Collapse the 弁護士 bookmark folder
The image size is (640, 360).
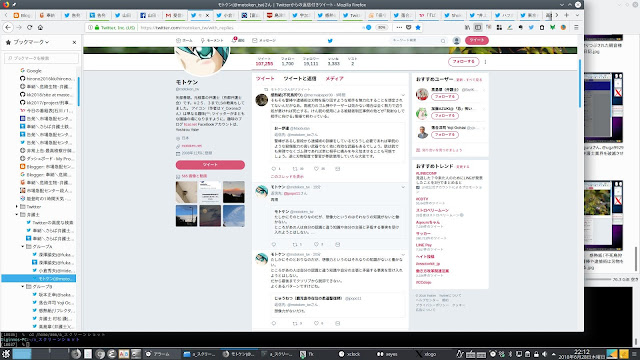(x=17, y=215)
